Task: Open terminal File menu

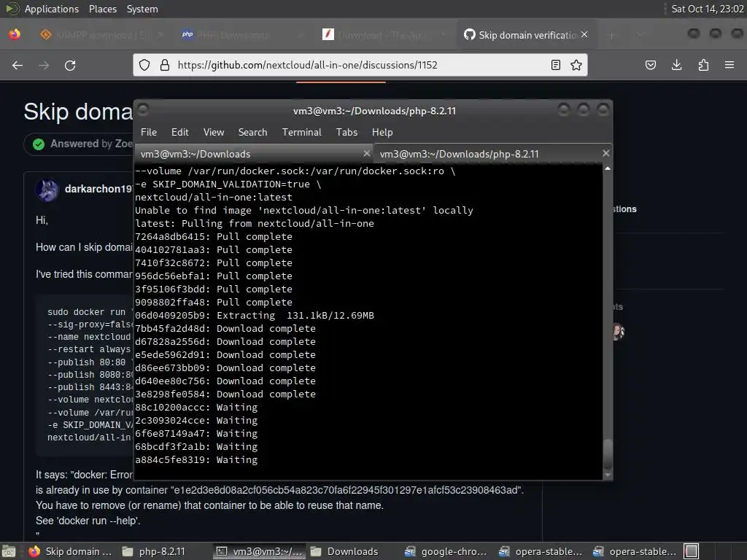Action: pyautogui.click(x=149, y=133)
